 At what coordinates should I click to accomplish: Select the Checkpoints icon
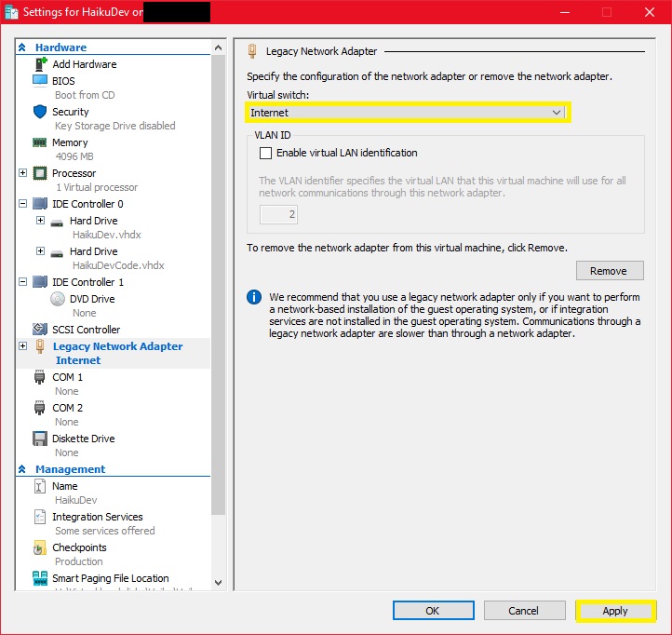coord(40,547)
